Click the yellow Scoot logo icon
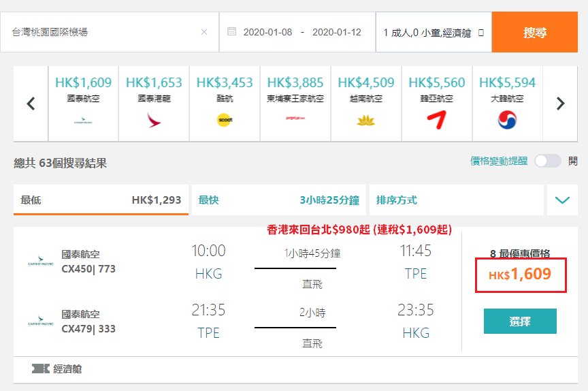 [225, 120]
